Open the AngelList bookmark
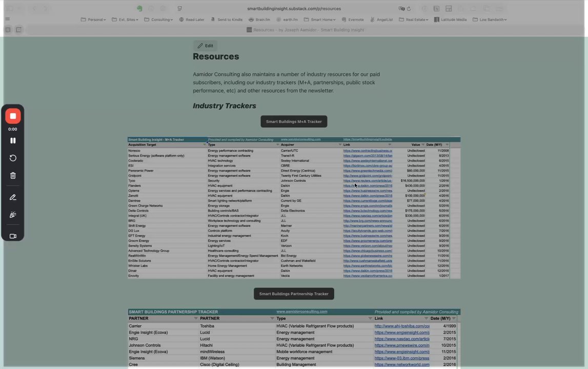588x369 pixels. 381,19
